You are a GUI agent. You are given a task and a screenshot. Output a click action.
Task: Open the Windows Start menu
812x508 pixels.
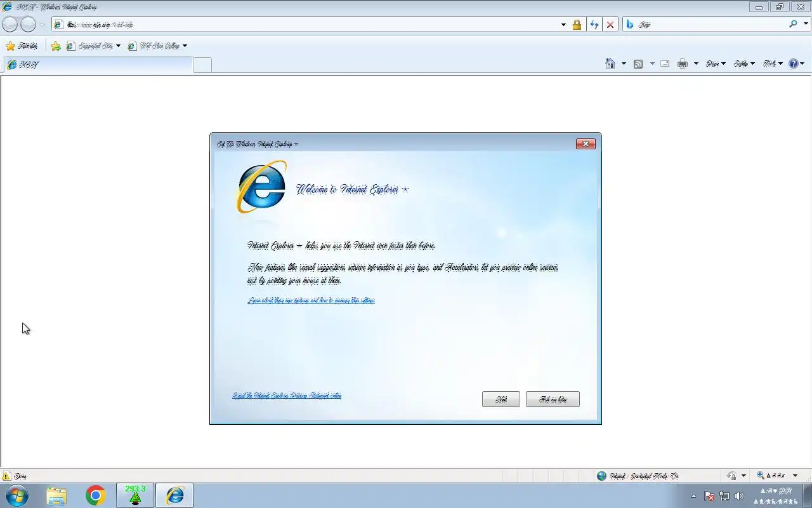click(17, 495)
